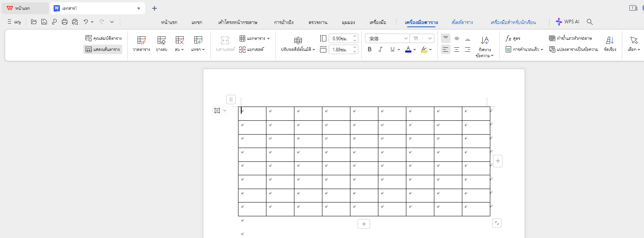Align cell text left
644x238 pixels.
click(446, 49)
